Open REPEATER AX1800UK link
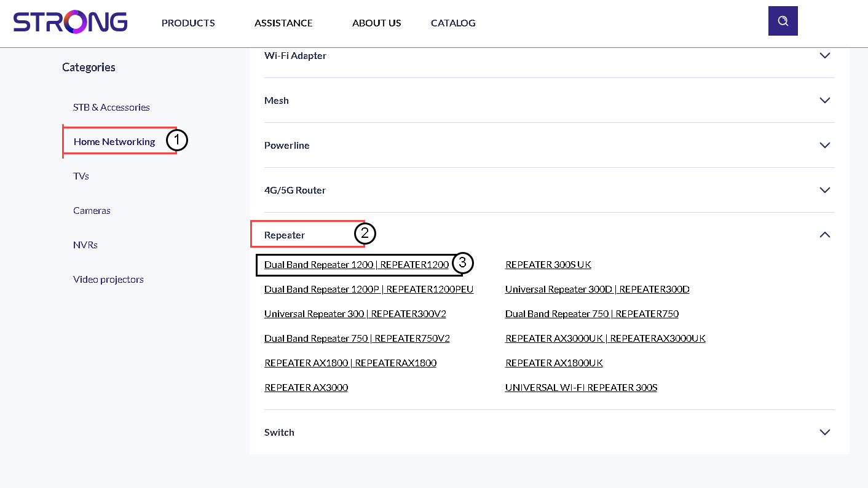The width and height of the screenshot is (868, 488). (x=554, y=363)
